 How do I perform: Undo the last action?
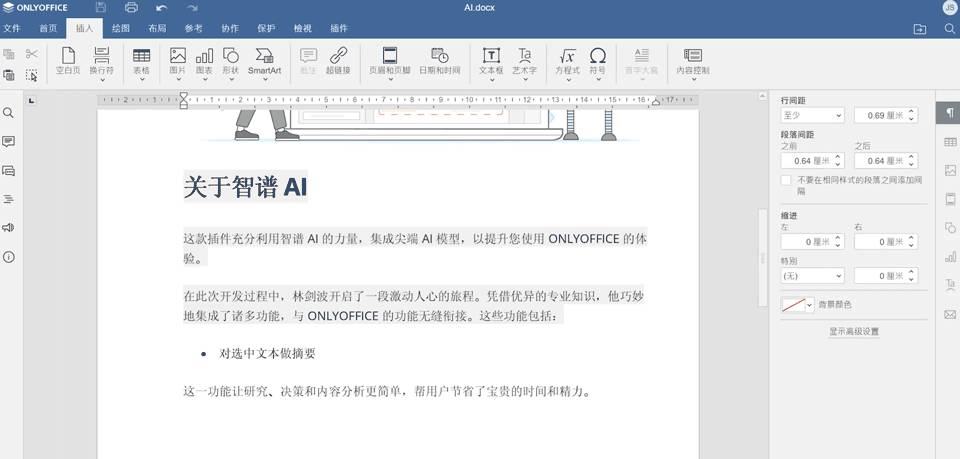162,8
